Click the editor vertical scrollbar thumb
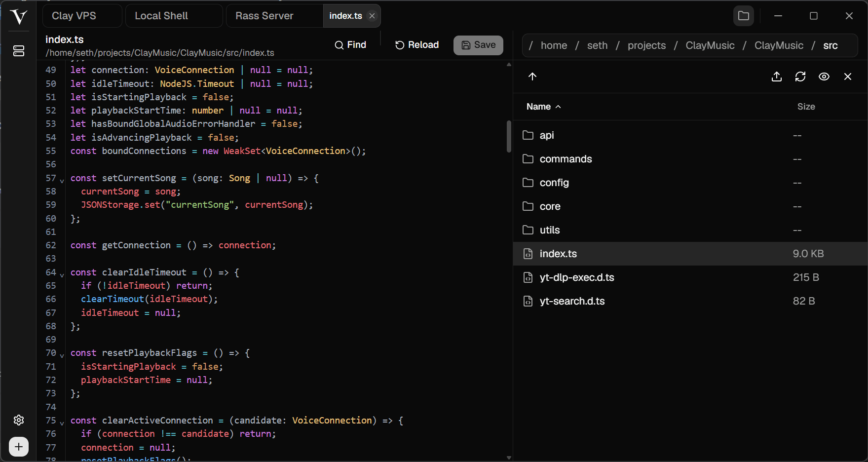Viewport: 868px width, 462px height. pyautogui.click(x=509, y=136)
